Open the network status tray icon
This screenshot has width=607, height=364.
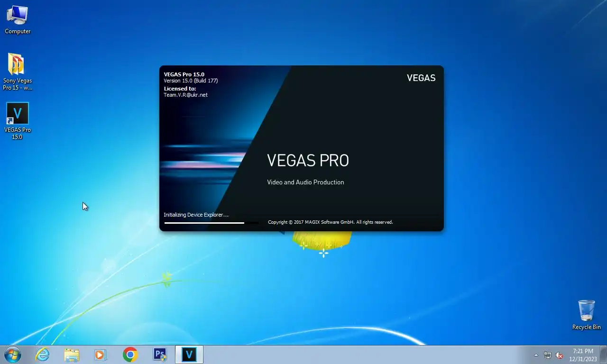[548, 355]
